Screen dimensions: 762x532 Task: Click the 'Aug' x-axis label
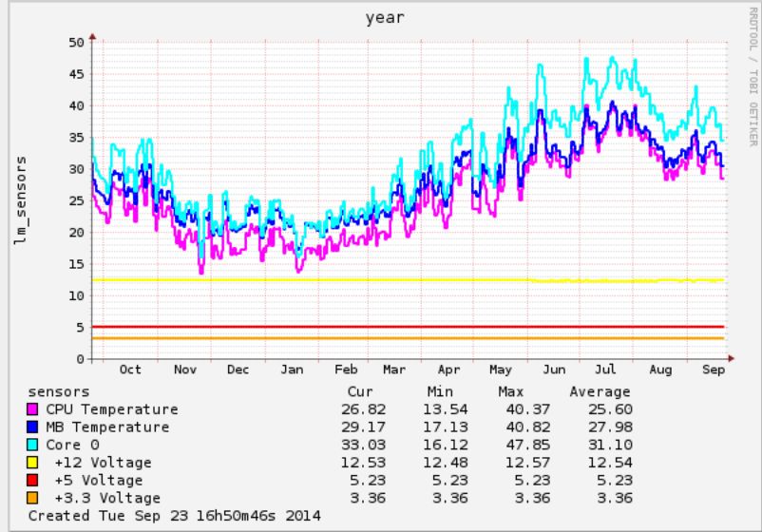click(x=661, y=370)
